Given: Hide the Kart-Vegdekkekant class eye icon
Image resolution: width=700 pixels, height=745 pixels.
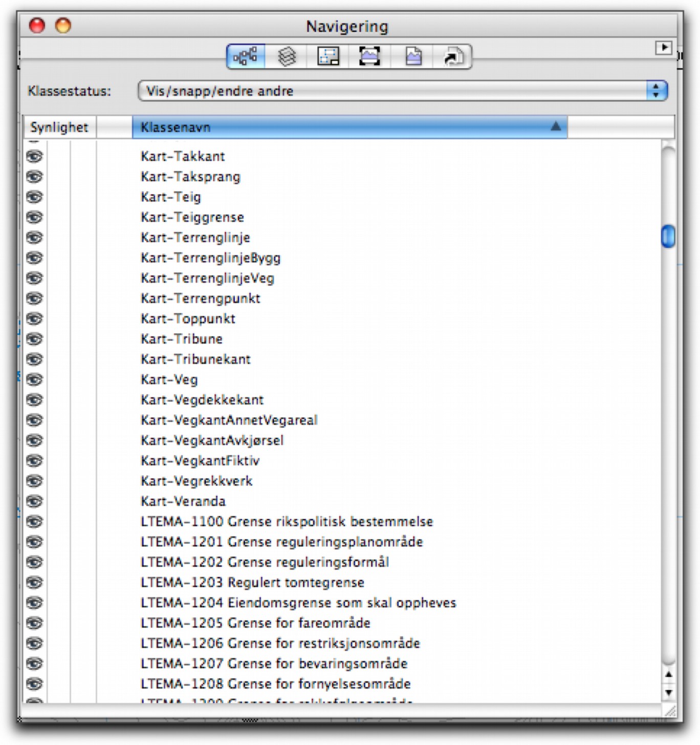Looking at the screenshot, I should click(34, 400).
